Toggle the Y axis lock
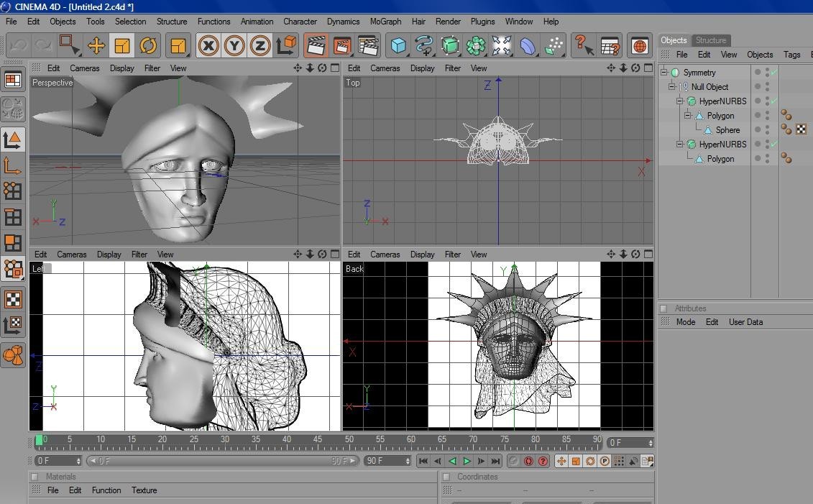Viewport: 813px width, 504px height. (234, 45)
